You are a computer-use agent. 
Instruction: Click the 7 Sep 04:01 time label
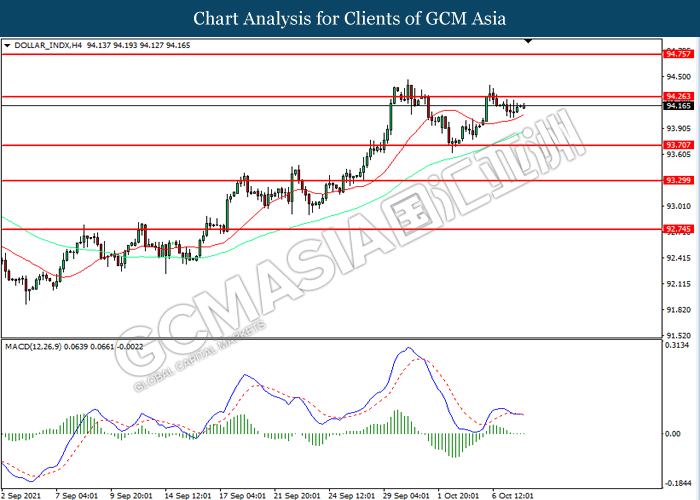point(76,496)
